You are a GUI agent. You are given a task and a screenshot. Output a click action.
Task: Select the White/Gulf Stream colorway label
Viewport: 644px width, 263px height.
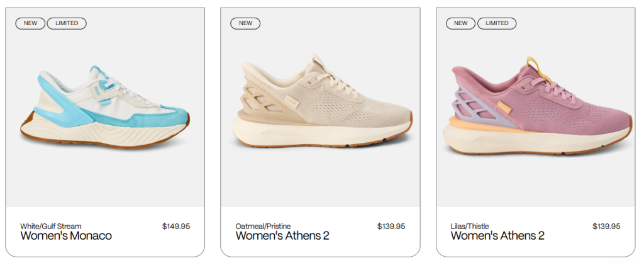(51, 226)
